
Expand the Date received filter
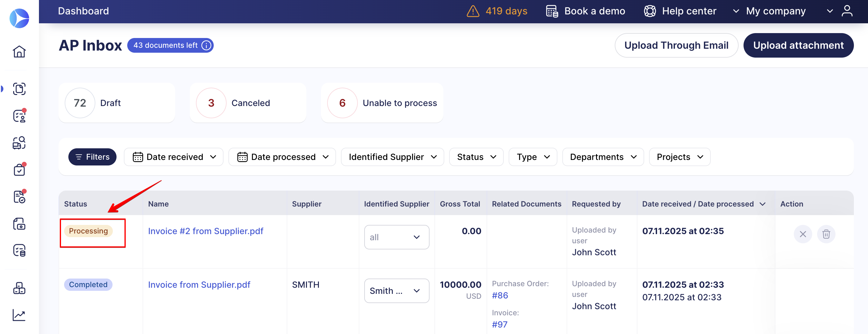(174, 157)
